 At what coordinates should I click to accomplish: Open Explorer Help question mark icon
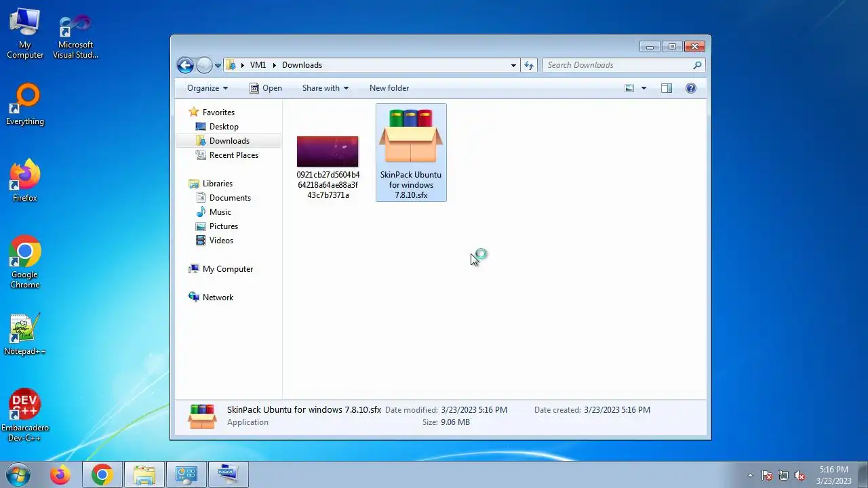690,88
